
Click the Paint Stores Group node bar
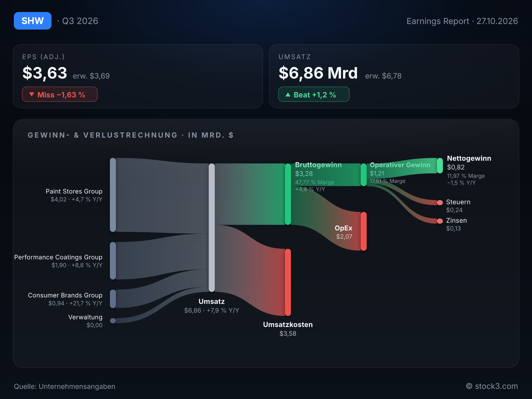point(113,195)
